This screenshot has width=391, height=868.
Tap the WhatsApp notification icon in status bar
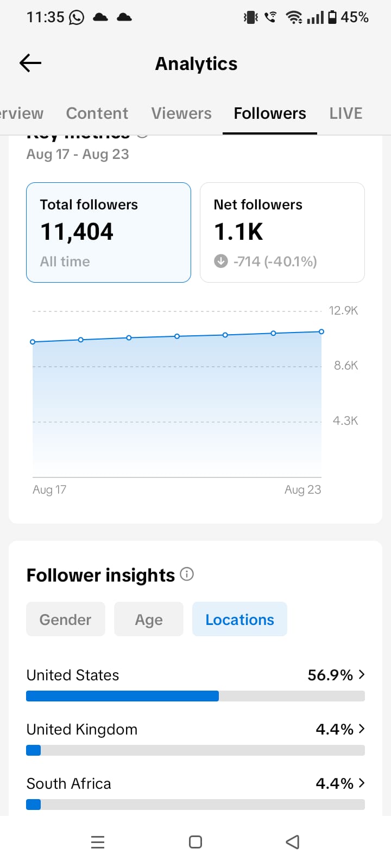coord(77,17)
